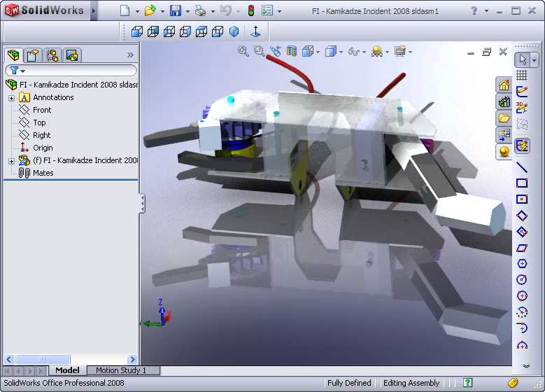Open the SolidWorks menu flyout arrow
The image size is (545, 392).
pos(94,10)
